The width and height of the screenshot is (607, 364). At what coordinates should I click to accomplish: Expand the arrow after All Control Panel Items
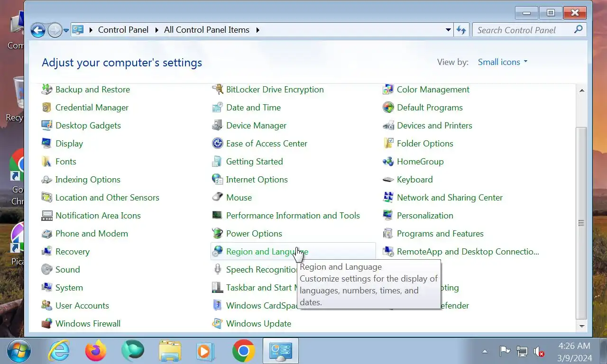coord(258,30)
